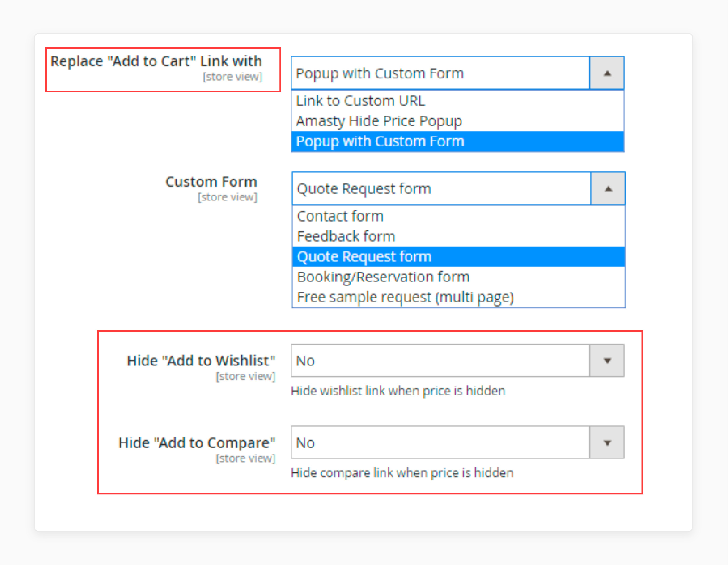This screenshot has width=728, height=565.
Task: Collapse the Custom Form dropdown arrow
Action: click(x=608, y=189)
